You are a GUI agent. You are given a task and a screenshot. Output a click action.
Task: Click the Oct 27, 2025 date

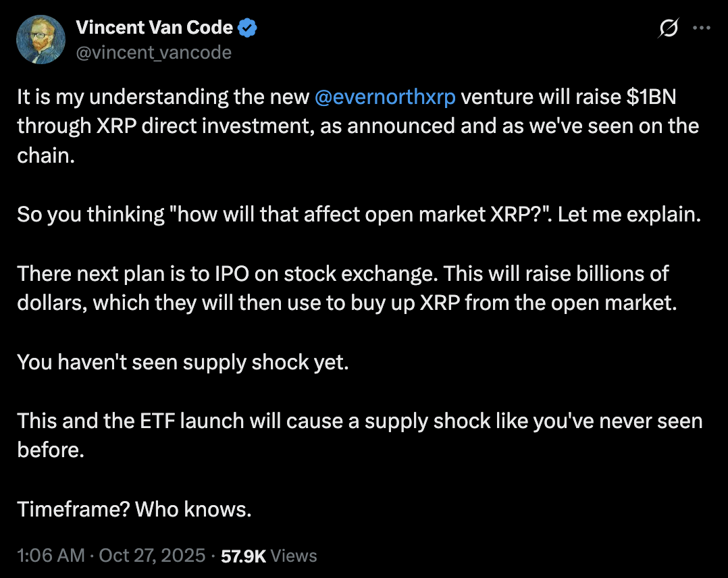tap(152, 556)
